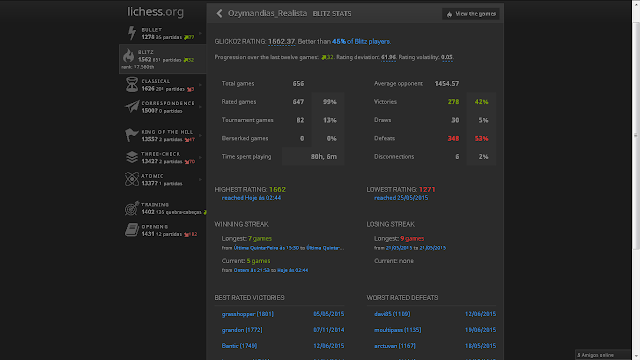Click the Three-check stacked layers icon
The height and width of the screenshot is (360, 640).
click(131, 157)
